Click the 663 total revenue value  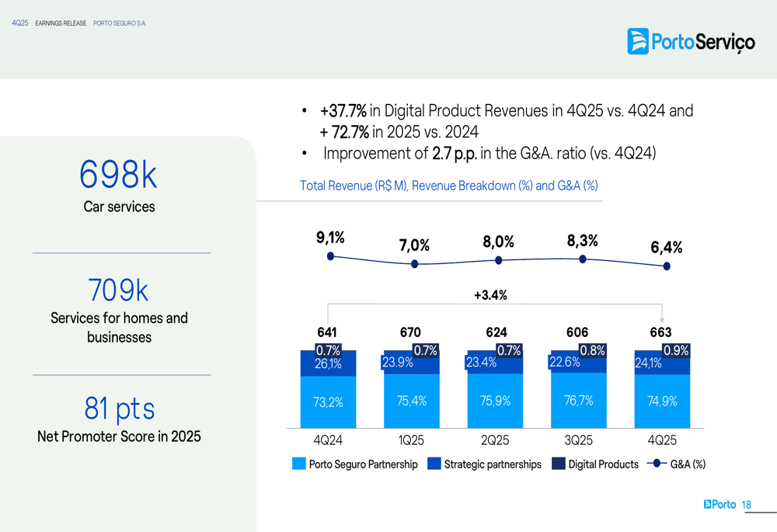(660, 332)
